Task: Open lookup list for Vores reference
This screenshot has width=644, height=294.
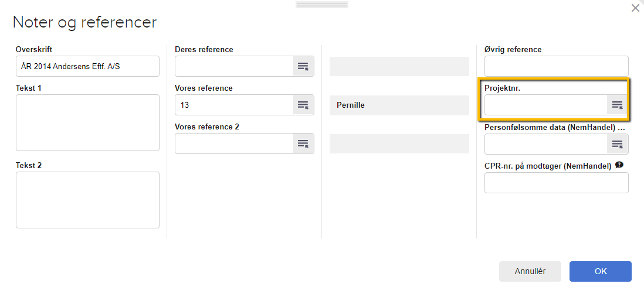Action: 303,105
